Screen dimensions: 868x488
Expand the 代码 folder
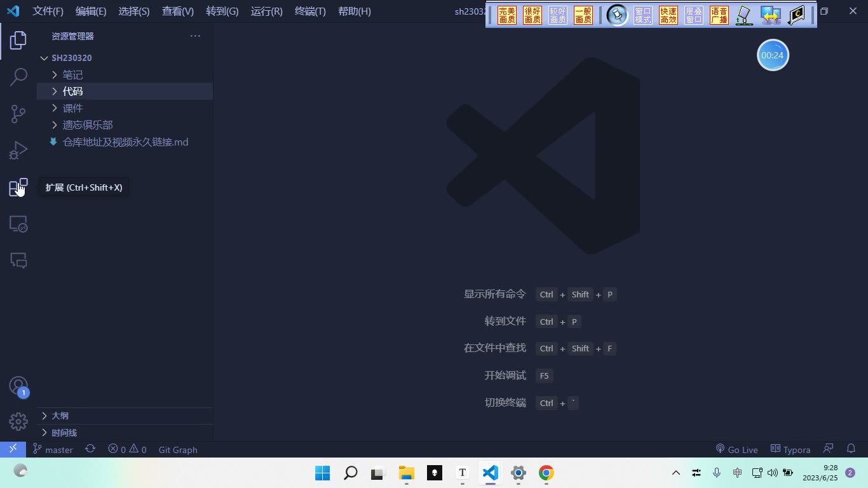tap(125, 91)
